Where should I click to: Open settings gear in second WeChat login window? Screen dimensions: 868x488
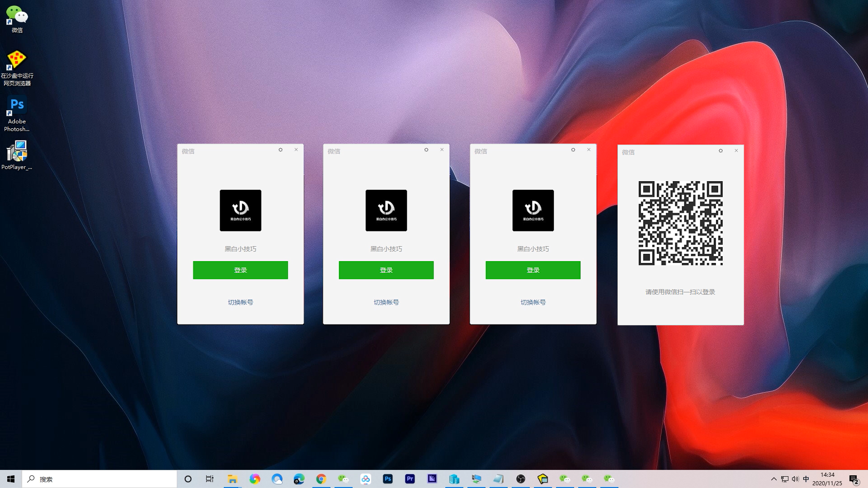(x=426, y=150)
